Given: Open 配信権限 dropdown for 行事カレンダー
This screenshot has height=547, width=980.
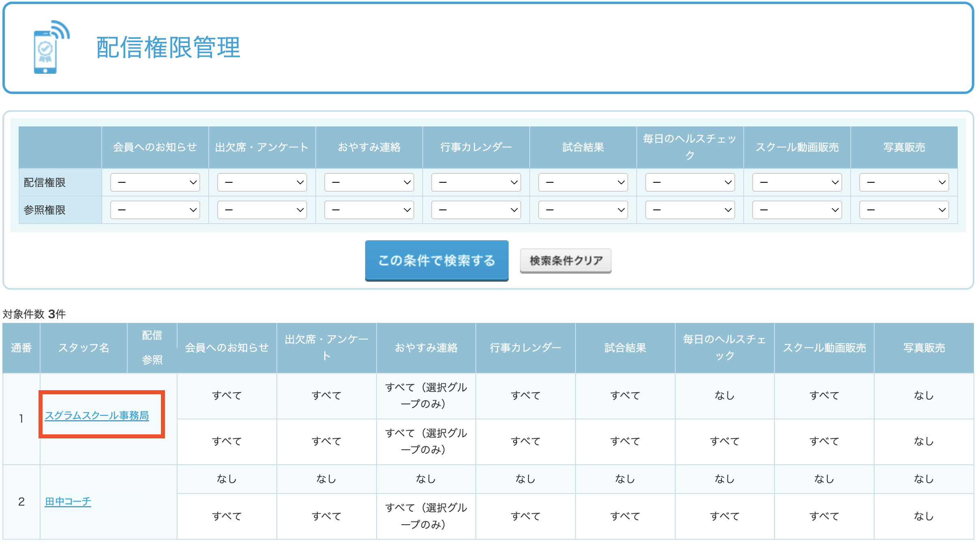Looking at the screenshot, I should [x=476, y=182].
